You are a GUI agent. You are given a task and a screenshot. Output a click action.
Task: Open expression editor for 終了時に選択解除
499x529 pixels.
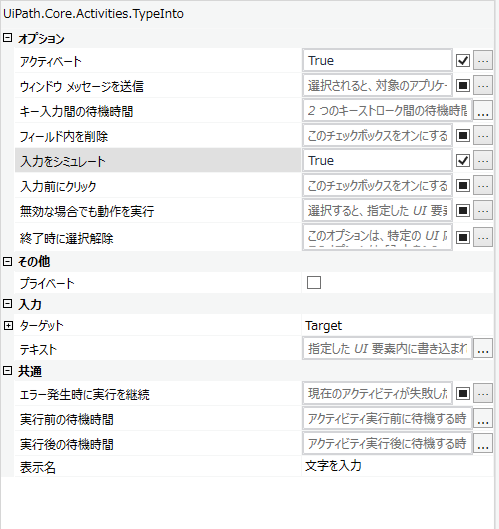483,238
